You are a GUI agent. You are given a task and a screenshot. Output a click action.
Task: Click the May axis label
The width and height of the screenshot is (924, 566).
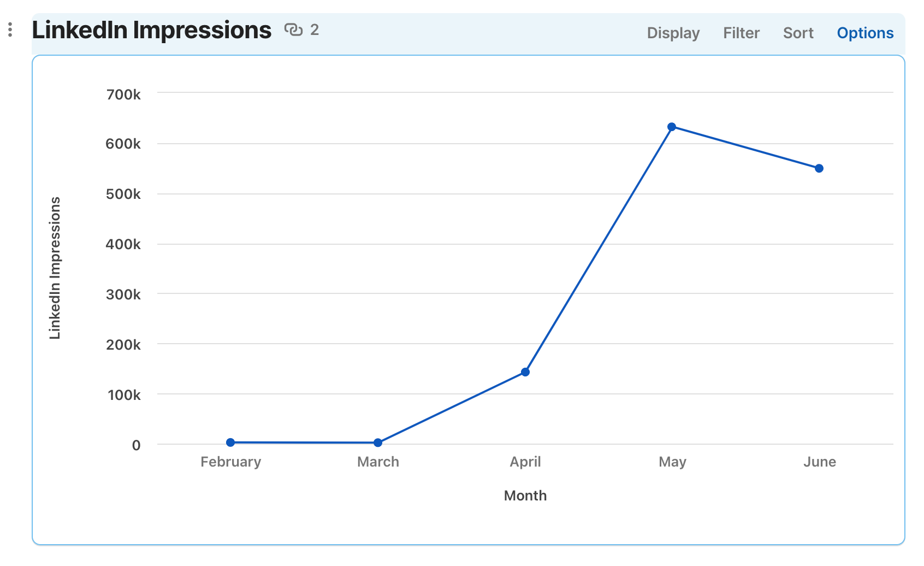(x=672, y=462)
